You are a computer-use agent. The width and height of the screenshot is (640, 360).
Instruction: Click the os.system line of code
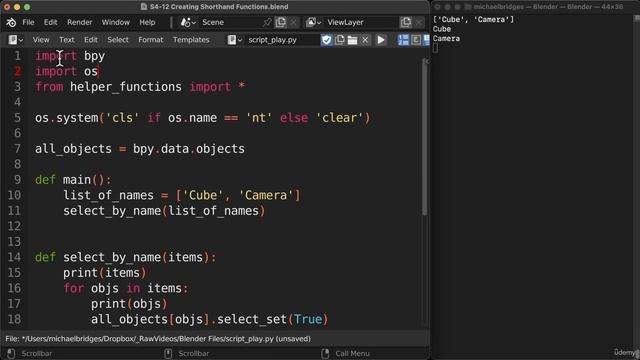(x=202, y=118)
